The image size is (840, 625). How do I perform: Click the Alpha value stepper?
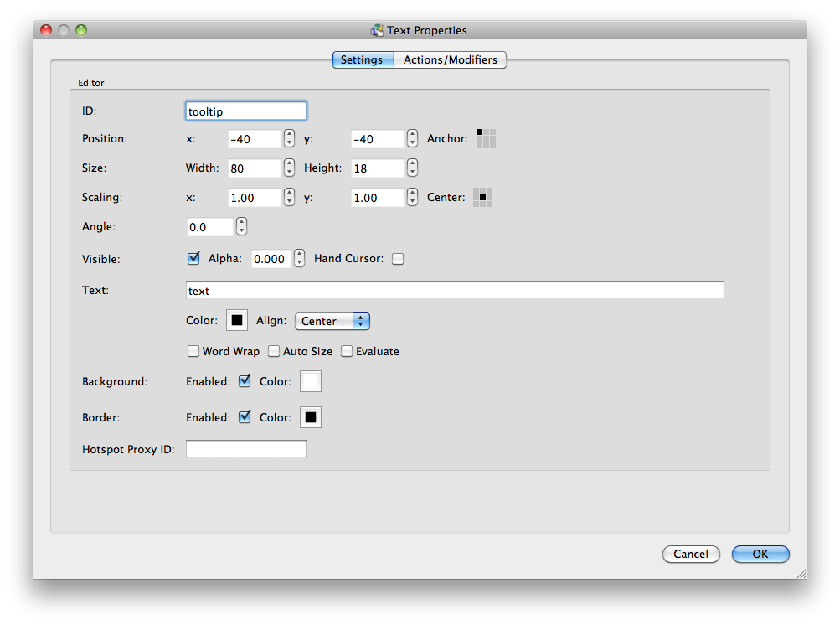click(299, 259)
